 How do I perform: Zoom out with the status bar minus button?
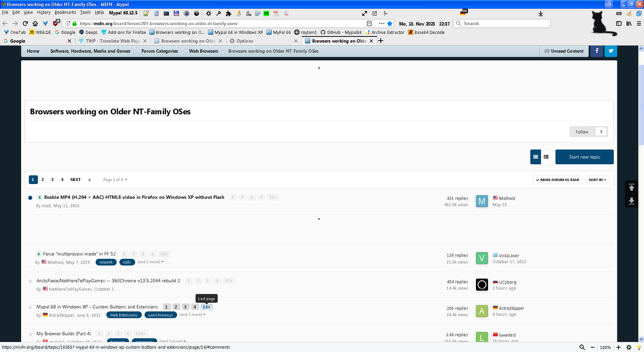pos(594,347)
